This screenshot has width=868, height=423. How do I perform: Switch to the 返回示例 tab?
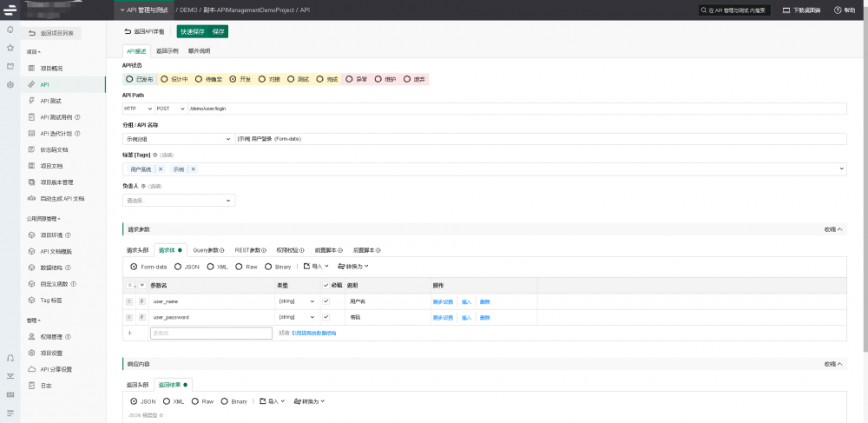point(167,51)
